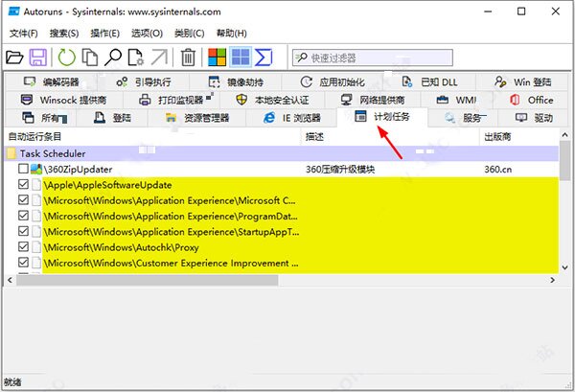This screenshot has height=392, width=575.
Task: Open the 搜索(S) menu
Action: 64,34
